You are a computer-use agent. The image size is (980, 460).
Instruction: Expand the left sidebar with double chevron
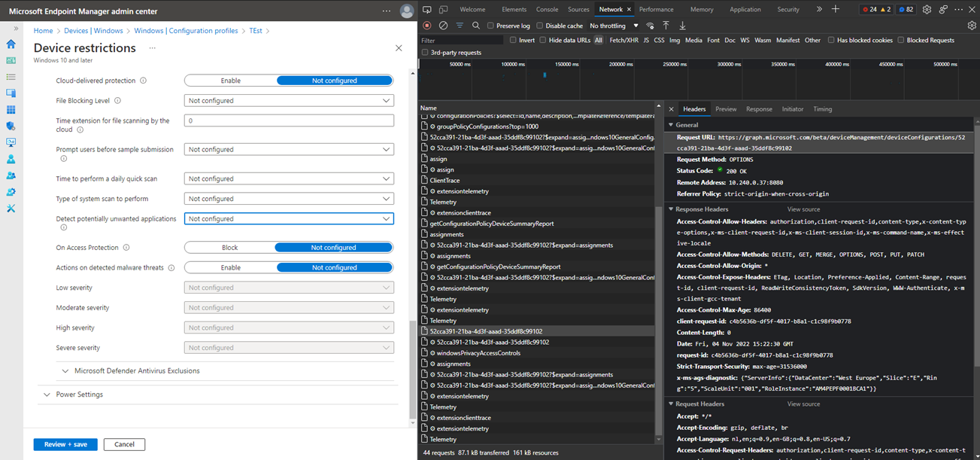(x=16, y=29)
